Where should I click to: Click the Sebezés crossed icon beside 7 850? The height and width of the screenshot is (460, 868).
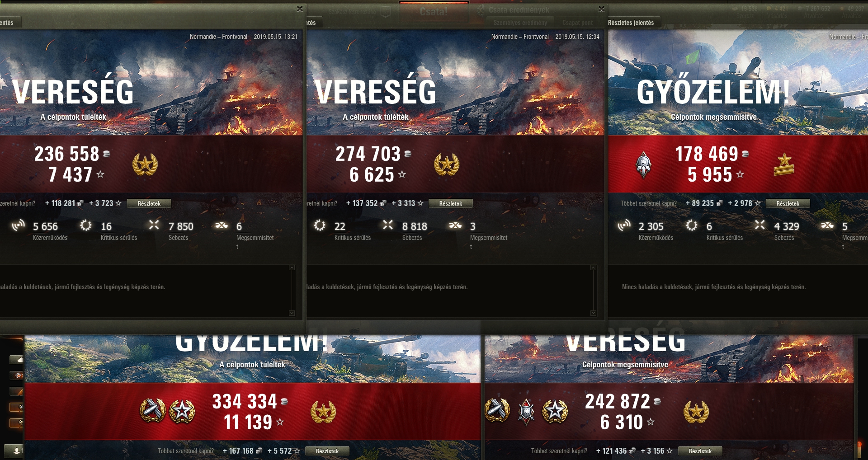pyautogui.click(x=154, y=225)
